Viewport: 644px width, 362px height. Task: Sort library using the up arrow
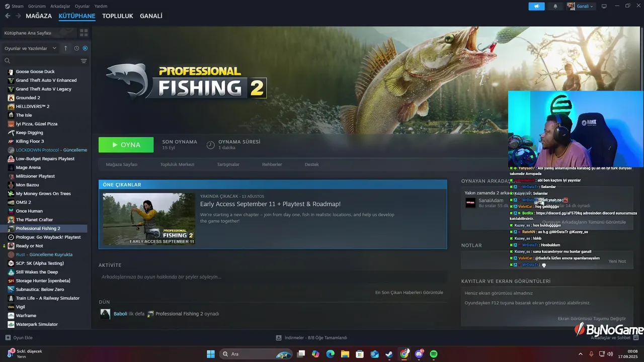pos(65,48)
